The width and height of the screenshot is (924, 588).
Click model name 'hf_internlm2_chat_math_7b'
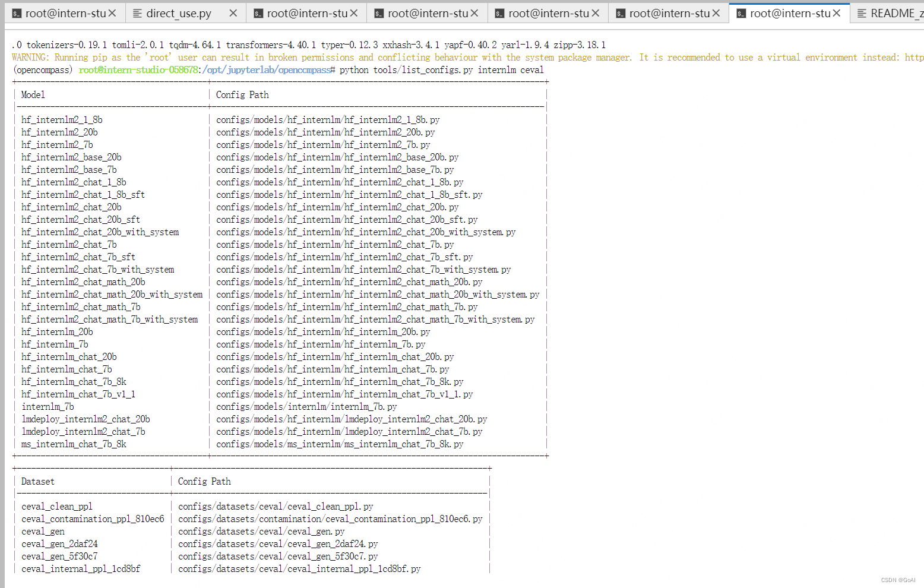click(81, 307)
